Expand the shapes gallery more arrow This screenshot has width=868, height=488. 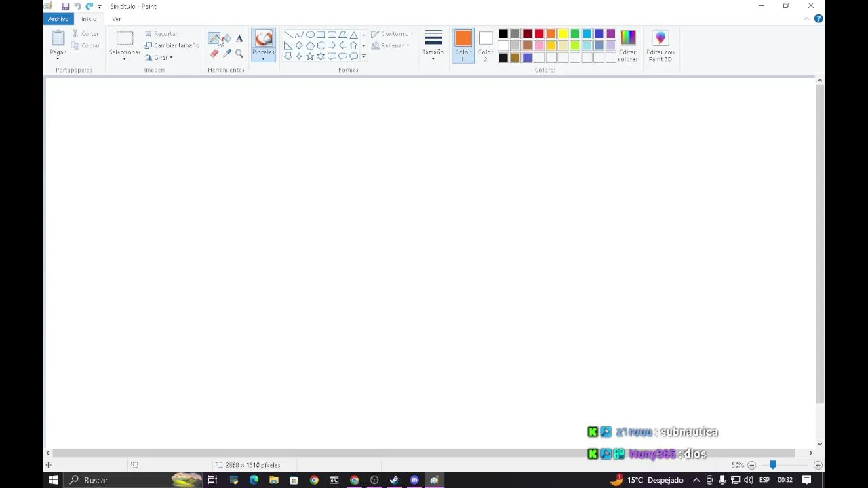pos(363,56)
